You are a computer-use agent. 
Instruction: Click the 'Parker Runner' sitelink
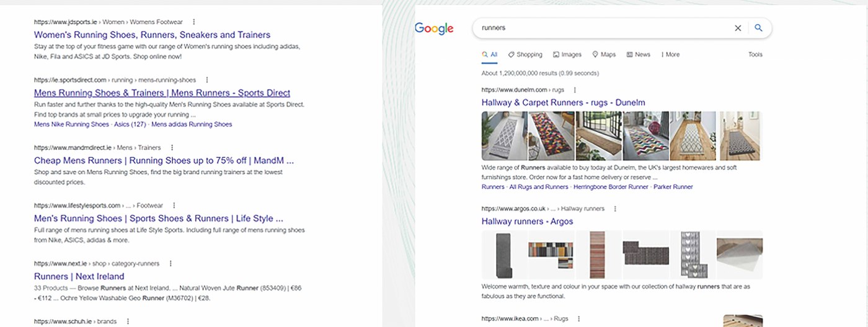(x=673, y=186)
